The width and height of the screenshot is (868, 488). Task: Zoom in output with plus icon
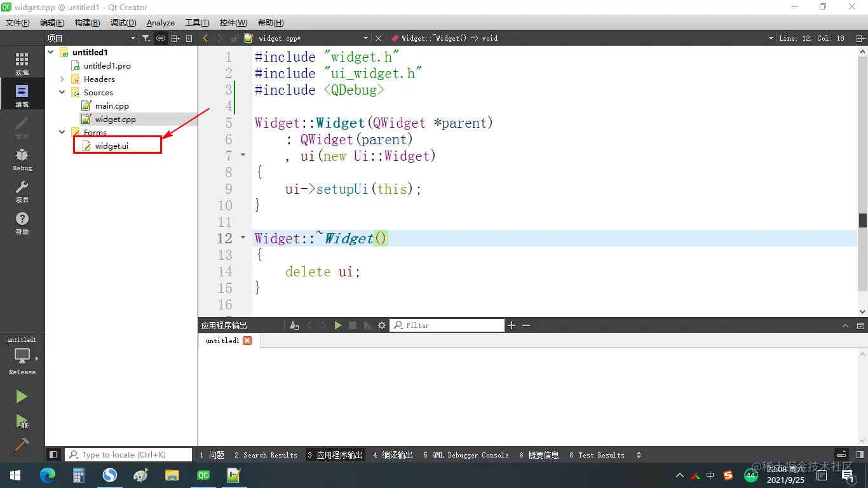(x=512, y=325)
